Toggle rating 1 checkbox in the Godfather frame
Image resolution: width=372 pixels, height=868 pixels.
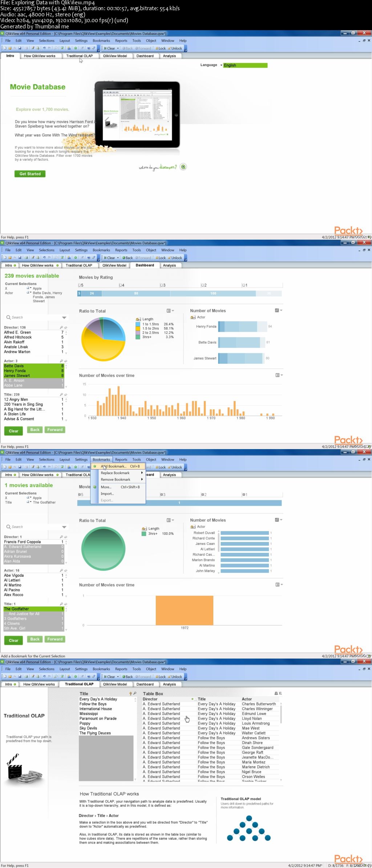tap(244, 495)
